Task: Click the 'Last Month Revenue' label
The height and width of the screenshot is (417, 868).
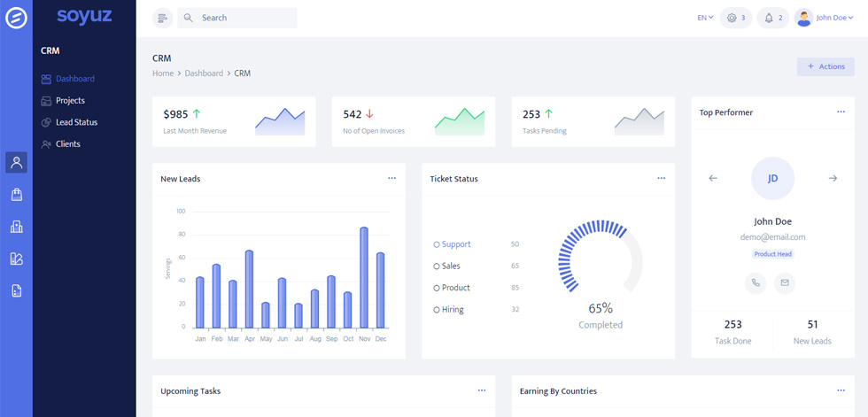Action: coord(195,132)
